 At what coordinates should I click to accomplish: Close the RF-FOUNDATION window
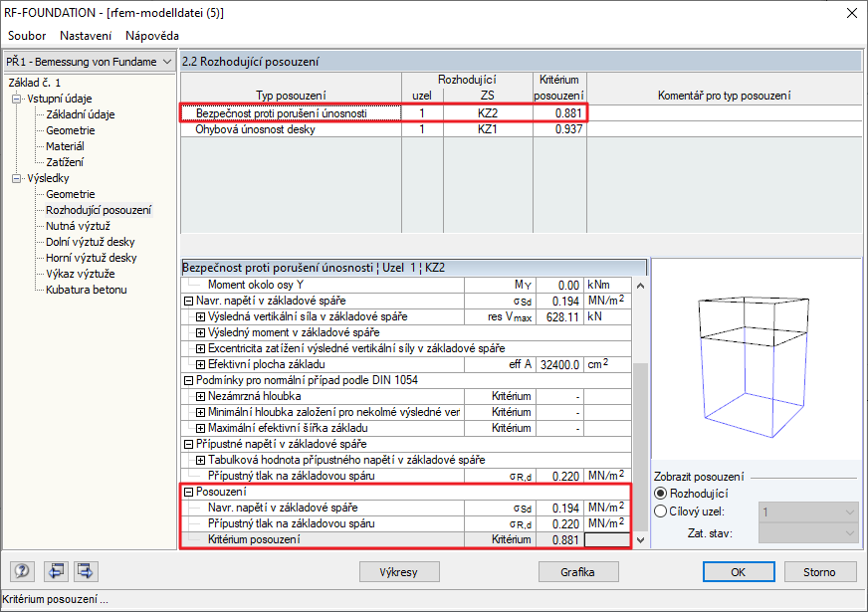coord(852,13)
